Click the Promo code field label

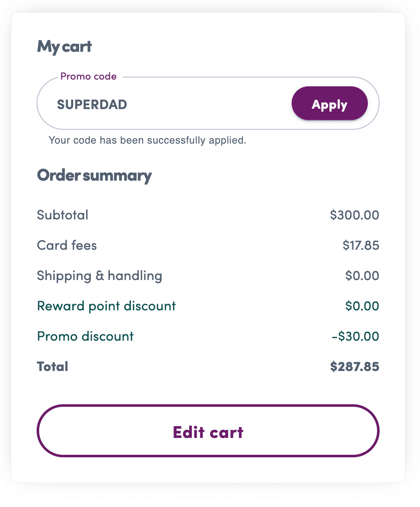[88, 76]
